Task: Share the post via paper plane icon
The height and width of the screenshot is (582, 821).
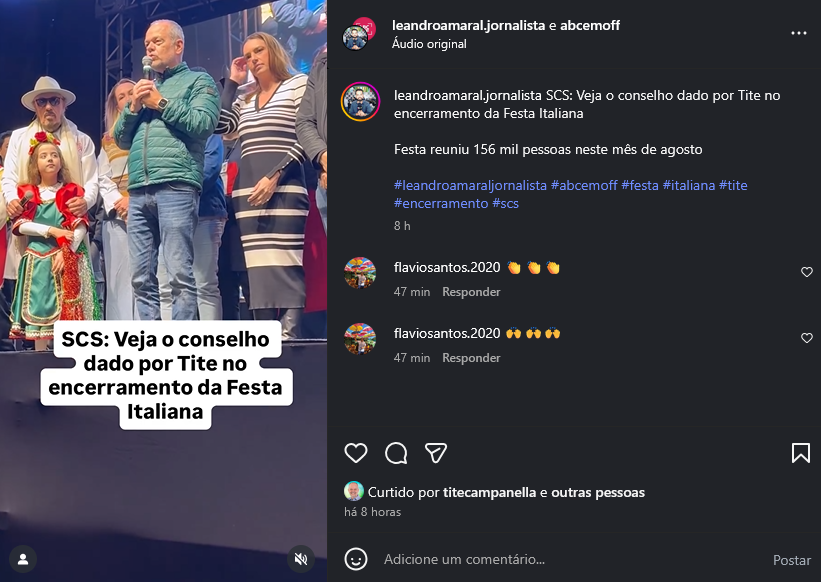Action: pos(436,453)
